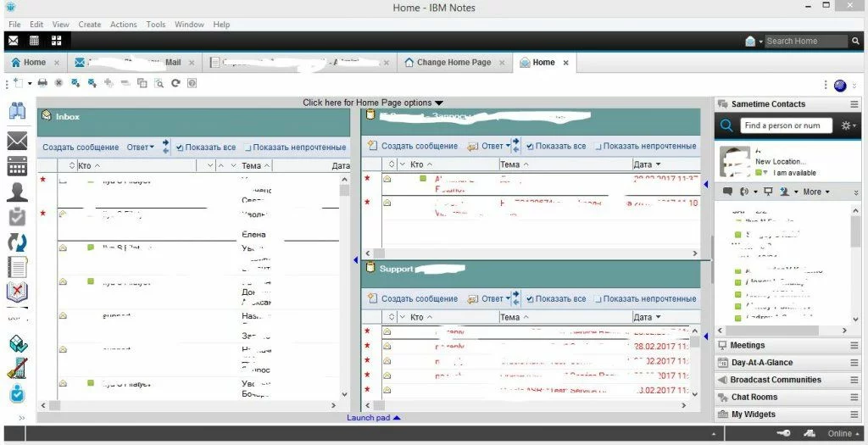
Task: Open the Calendar icon in the left sidebar
Action: 17,166
